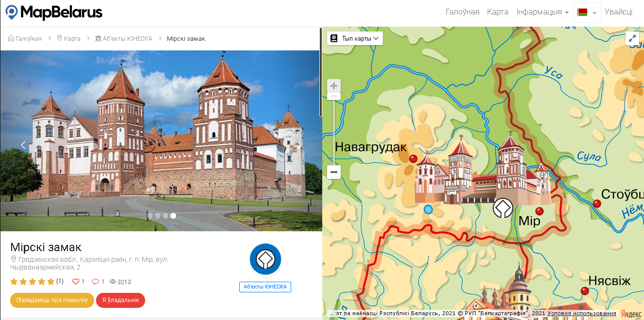Click the Стоўбцы red map marker
Screen dimensions: 644x320
click(597, 204)
